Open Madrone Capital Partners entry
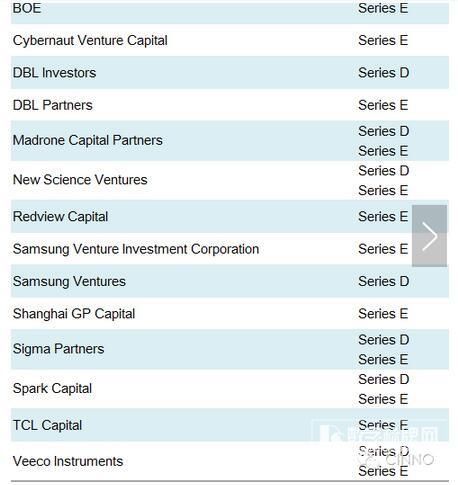Screen dimensions: 458x485 click(x=88, y=140)
